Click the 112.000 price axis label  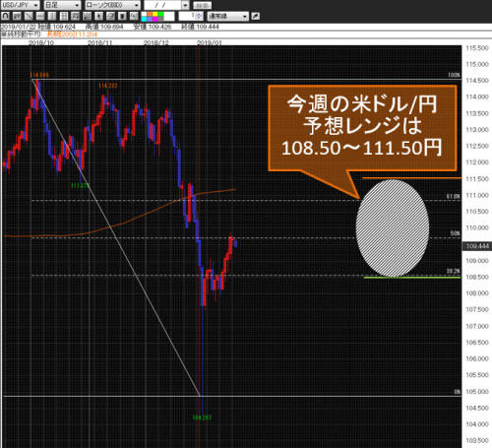477,162
